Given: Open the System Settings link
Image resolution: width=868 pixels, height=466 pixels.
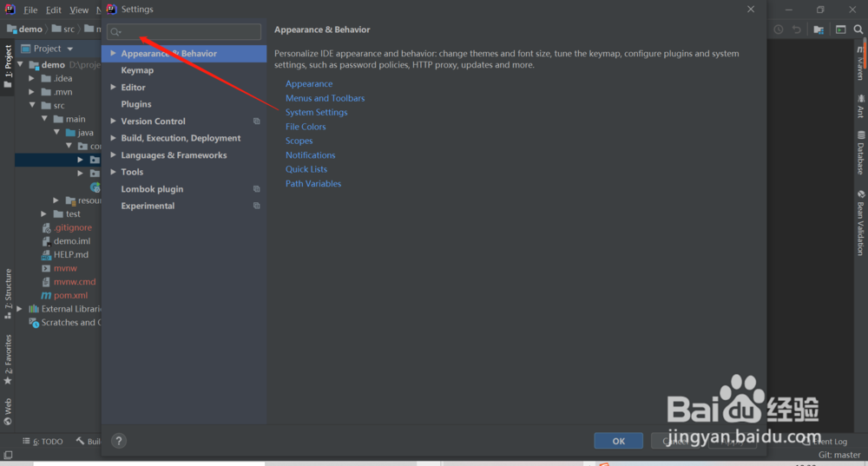Looking at the screenshot, I should 316,113.
